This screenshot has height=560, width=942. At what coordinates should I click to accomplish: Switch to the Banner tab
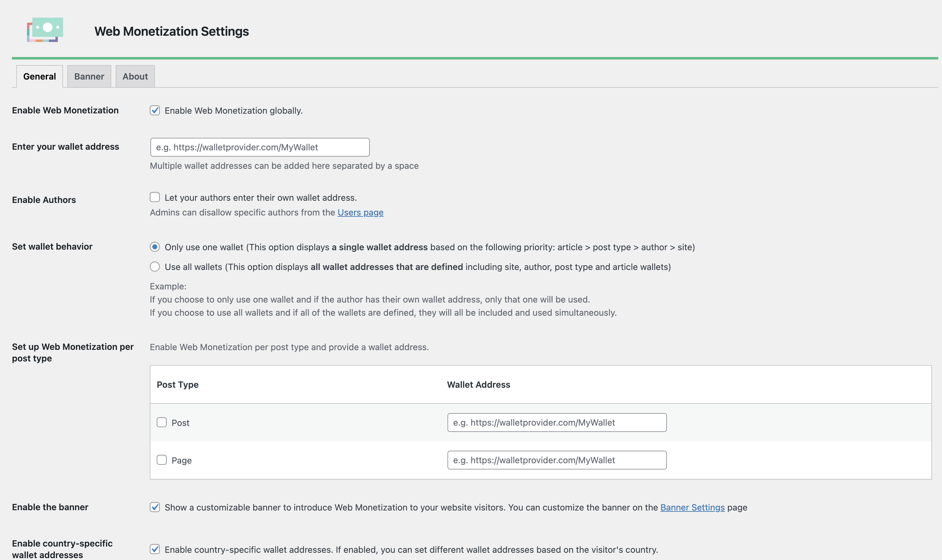click(89, 77)
